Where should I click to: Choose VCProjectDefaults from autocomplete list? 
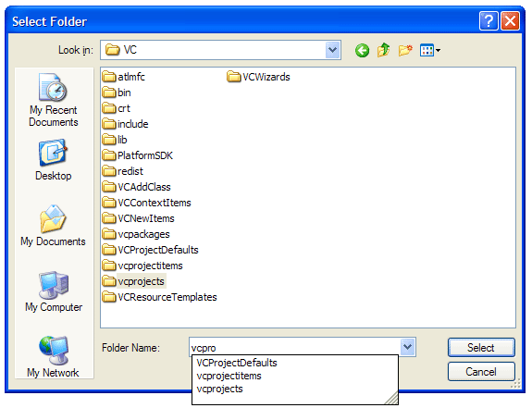(x=237, y=363)
